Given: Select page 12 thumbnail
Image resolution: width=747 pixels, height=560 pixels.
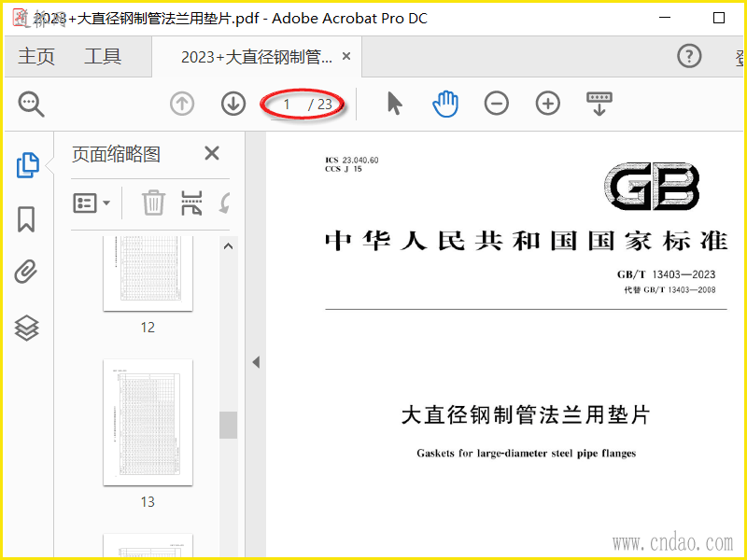Looking at the screenshot, I should 148,273.
